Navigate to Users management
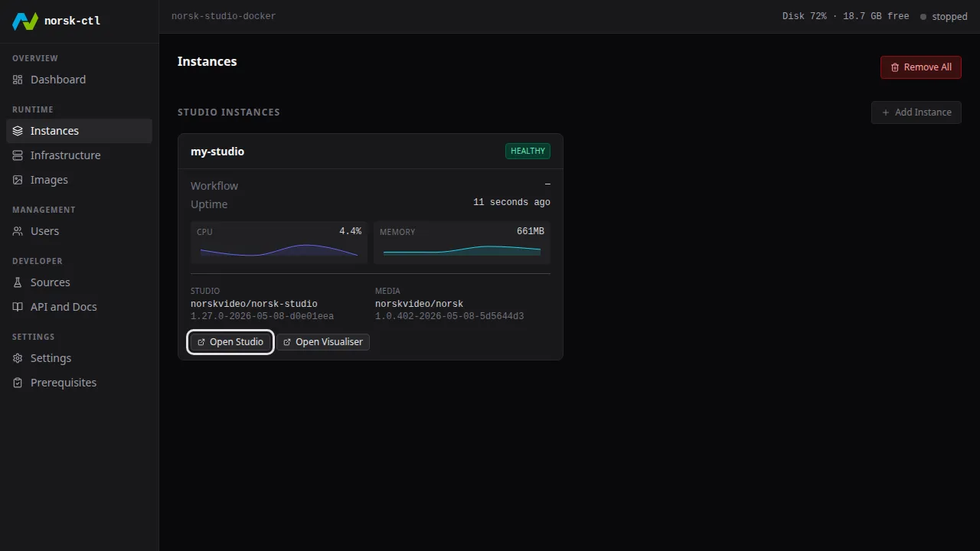Image resolution: width=980 pixels, height=551 pixels. [x=80, y=231]
